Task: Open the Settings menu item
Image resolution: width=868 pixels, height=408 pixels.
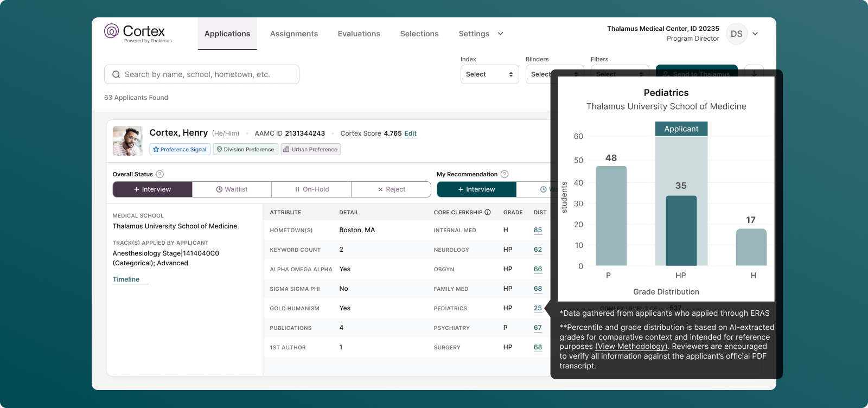Action: [x=474, y=34]
